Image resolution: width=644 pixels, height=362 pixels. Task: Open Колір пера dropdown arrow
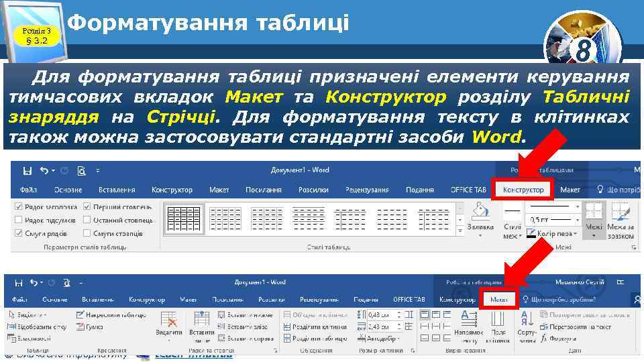[576, 233]
